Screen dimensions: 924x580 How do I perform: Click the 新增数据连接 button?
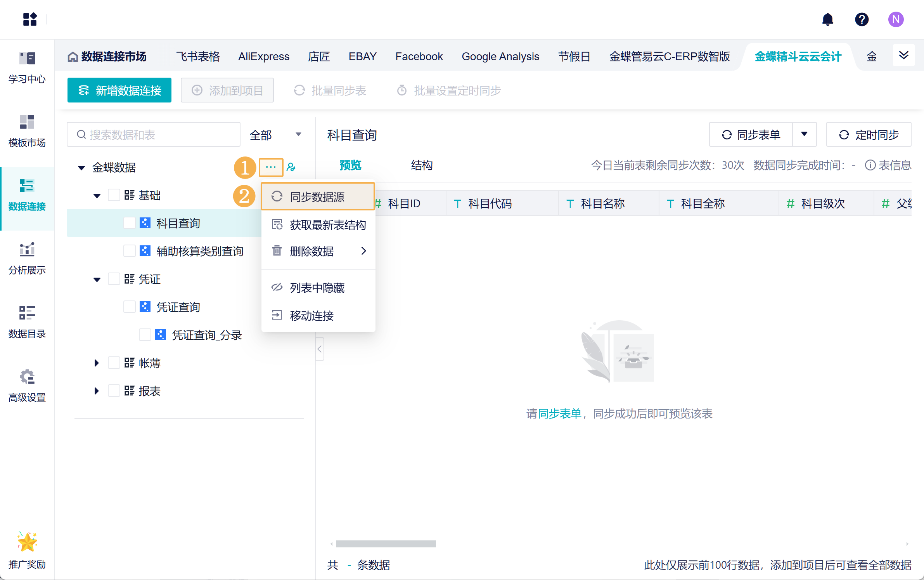coord(119,90)
